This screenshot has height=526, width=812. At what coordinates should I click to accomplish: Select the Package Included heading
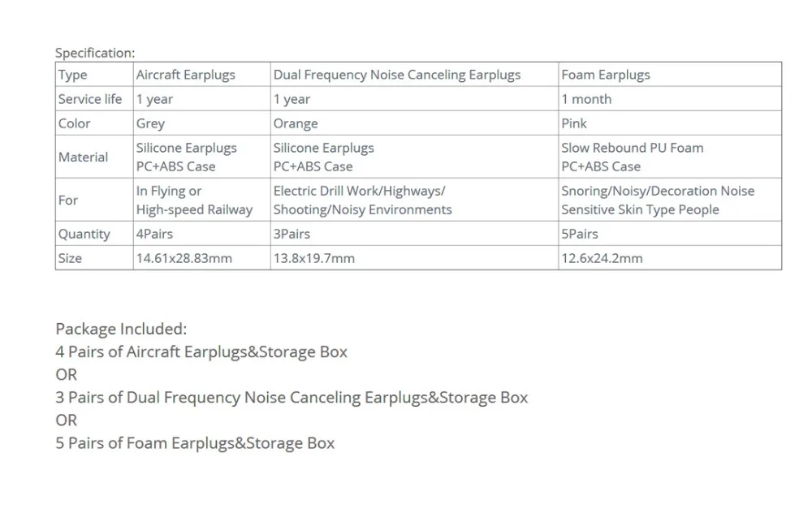(x=121, y=330)
